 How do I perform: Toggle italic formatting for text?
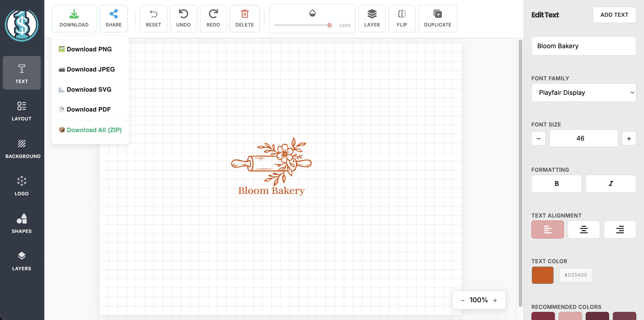pos(611,184)
